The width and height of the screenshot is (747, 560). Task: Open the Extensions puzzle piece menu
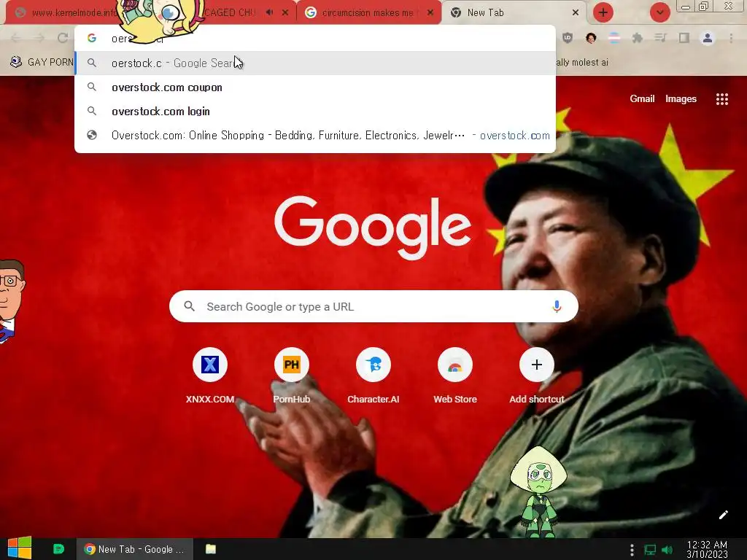coord(638,38)
